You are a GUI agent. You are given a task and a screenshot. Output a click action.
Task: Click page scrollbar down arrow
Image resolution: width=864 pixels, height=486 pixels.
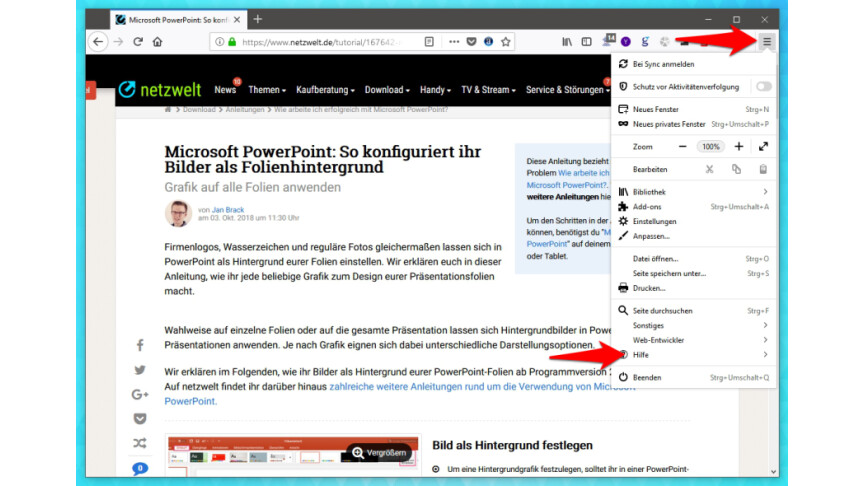773,472
